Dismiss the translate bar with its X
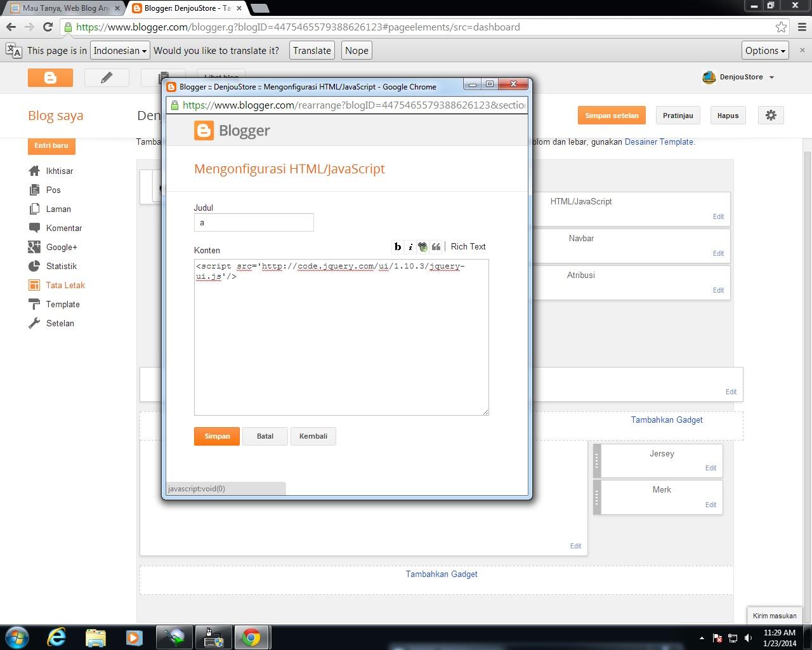The height and width of the screenshot is (650, 812). click(x=802, y=50)
